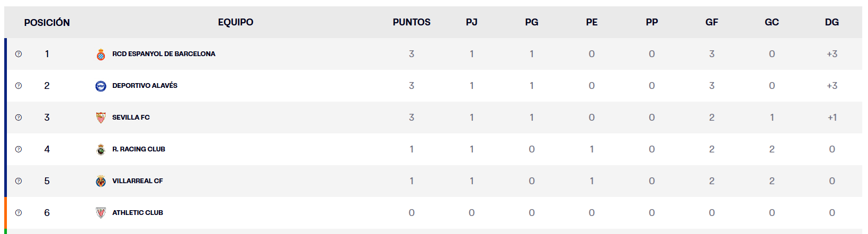
Task: Click the R. Racing Club crest icon
Action: [101, 149]
